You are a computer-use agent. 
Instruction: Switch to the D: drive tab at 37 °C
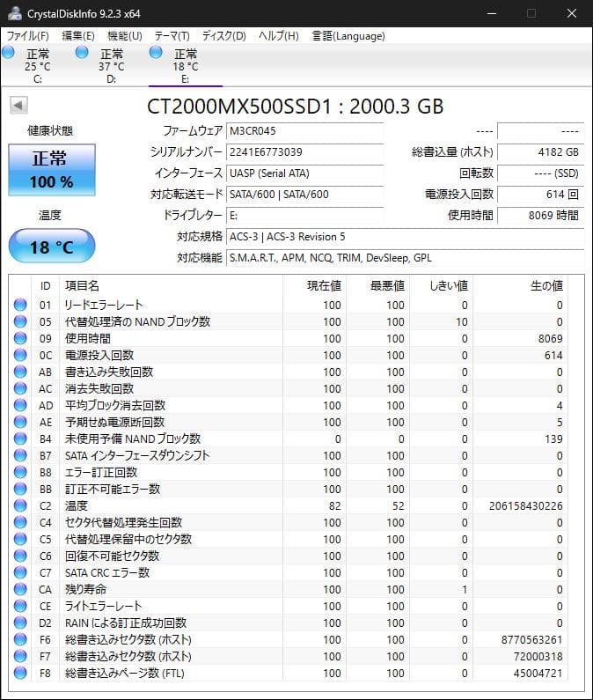tap(112, 66)
